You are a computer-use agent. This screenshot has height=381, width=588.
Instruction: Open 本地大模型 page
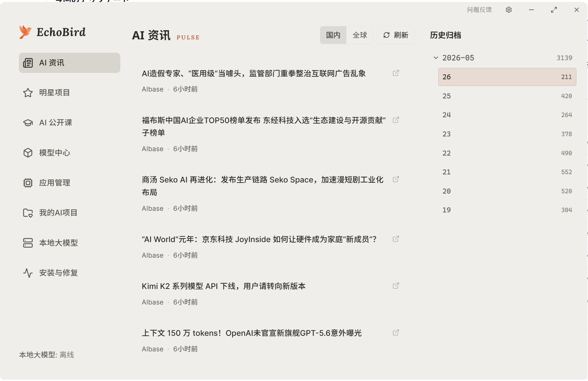(x=70, y=243)
